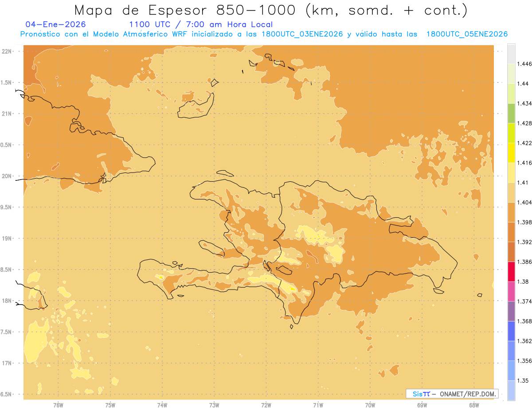The width and height of the screenshot is (532, 411).
Task: Click the '20N' latitude label
Action: (x=8, y=176)
